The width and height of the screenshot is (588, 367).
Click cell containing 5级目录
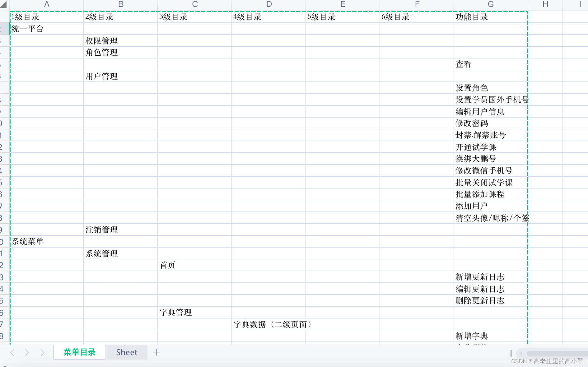(343, 17)
